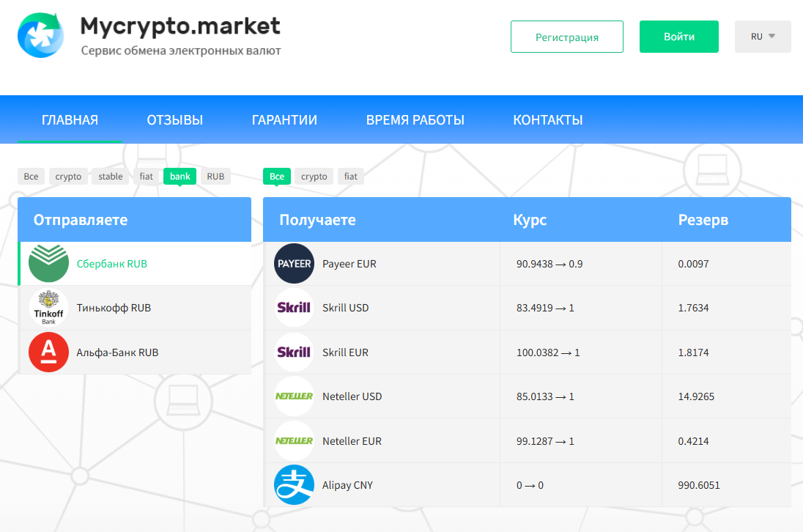Click the Neteller USD label
803x532 pixels.
352,396
